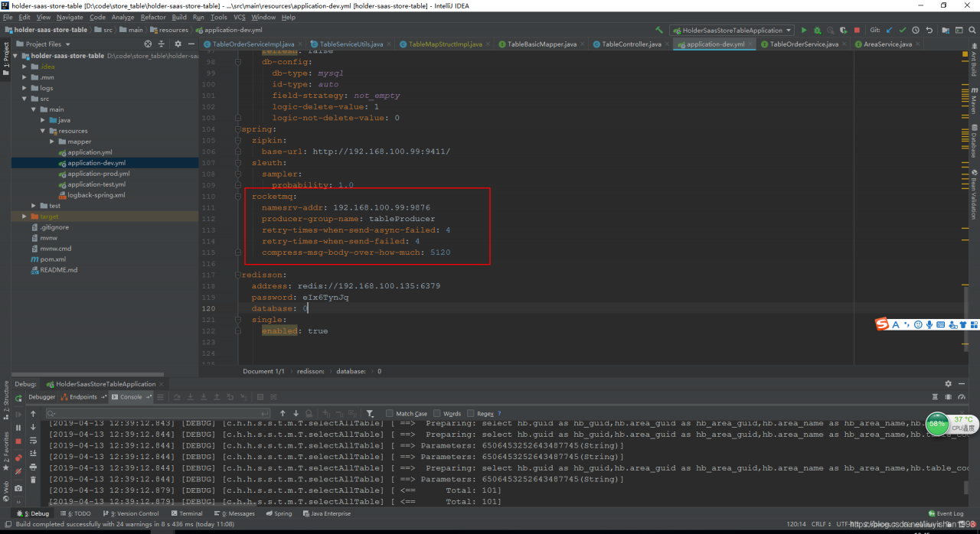Image resolution: width=980 pixels, height=534 pixels.
Task: Enable the Words checkbox
Action: (x=437, y=414)
